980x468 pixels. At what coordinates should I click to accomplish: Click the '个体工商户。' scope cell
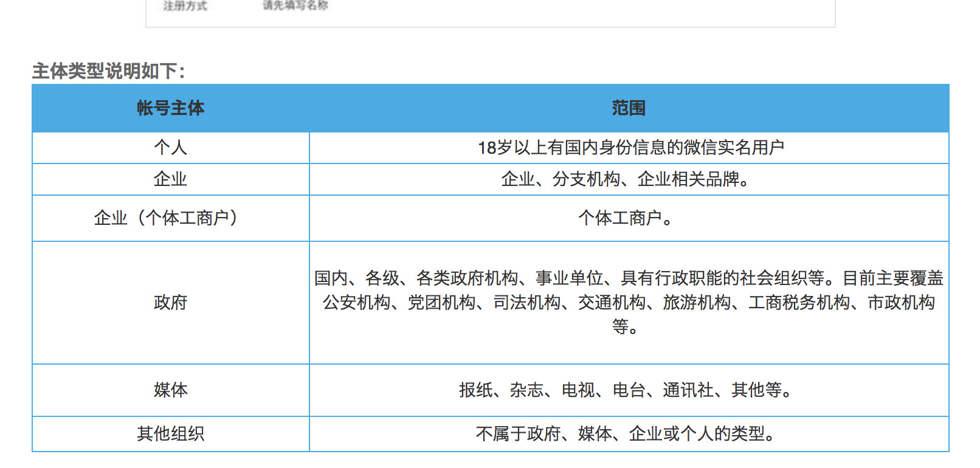[629, 218]
